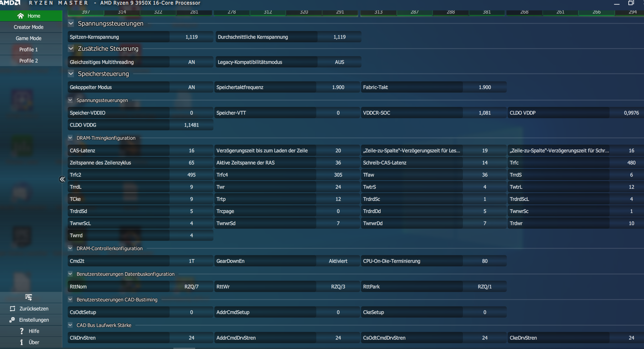Open Profile 2 tab

pyautogui.click(x=28, y=61)
